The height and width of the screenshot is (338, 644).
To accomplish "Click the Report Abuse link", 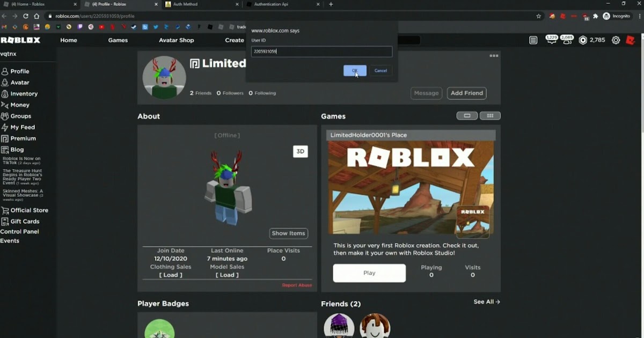I will click(x=297, y=285).
